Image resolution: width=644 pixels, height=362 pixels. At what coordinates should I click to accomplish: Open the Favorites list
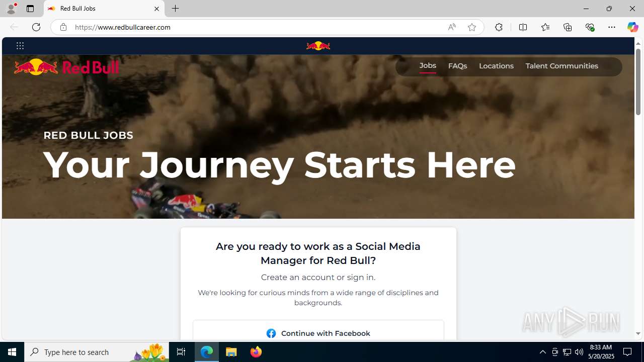point(545,27)
